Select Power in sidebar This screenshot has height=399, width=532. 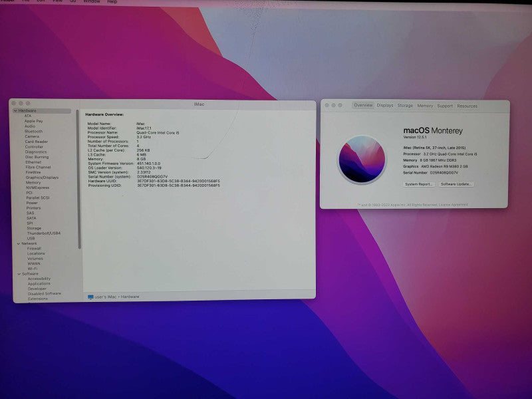pyautogui.click(x=32, y=203)
